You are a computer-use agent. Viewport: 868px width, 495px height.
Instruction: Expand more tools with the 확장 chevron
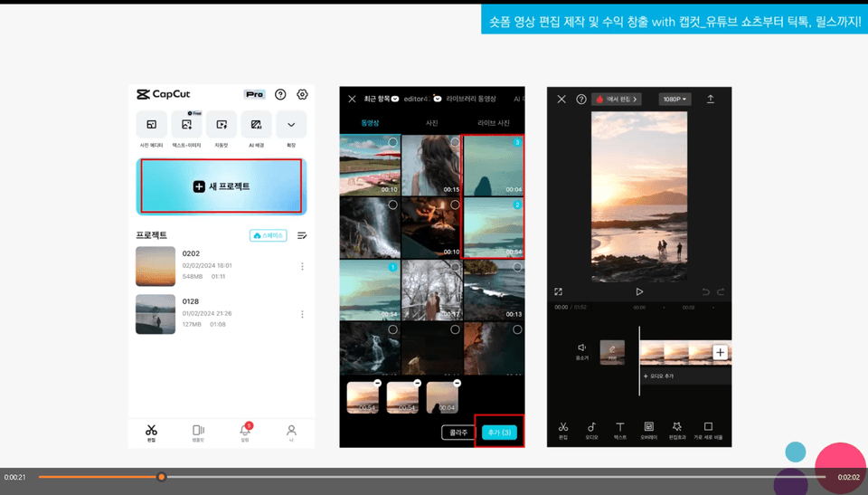[x=291, y=125]
